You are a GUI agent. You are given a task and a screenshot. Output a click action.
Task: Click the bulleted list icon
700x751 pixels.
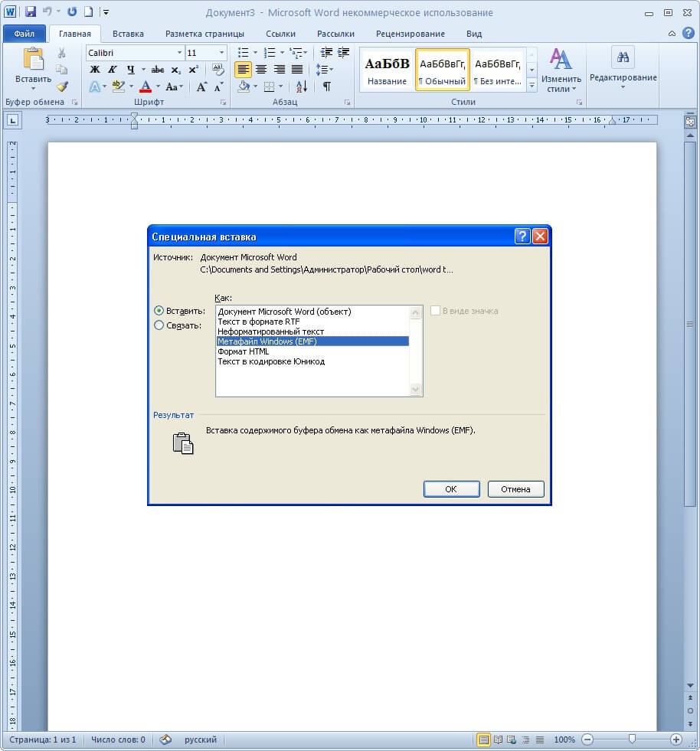[244, 52]
